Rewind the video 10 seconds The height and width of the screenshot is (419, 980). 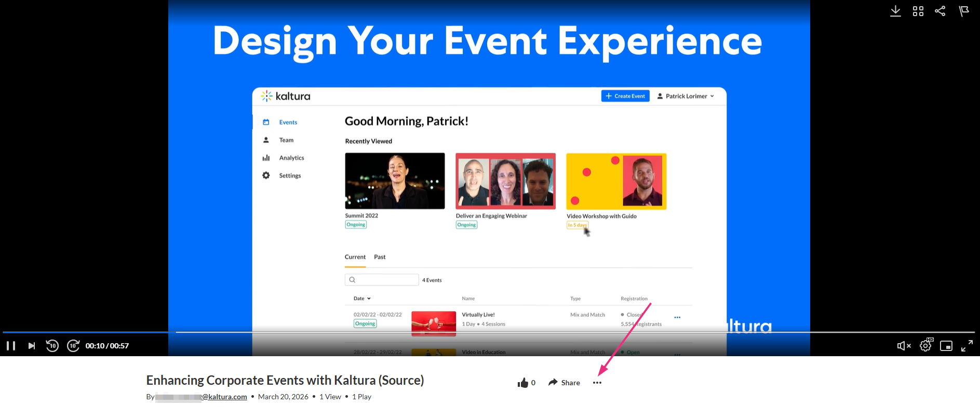(x=52, y=346)
